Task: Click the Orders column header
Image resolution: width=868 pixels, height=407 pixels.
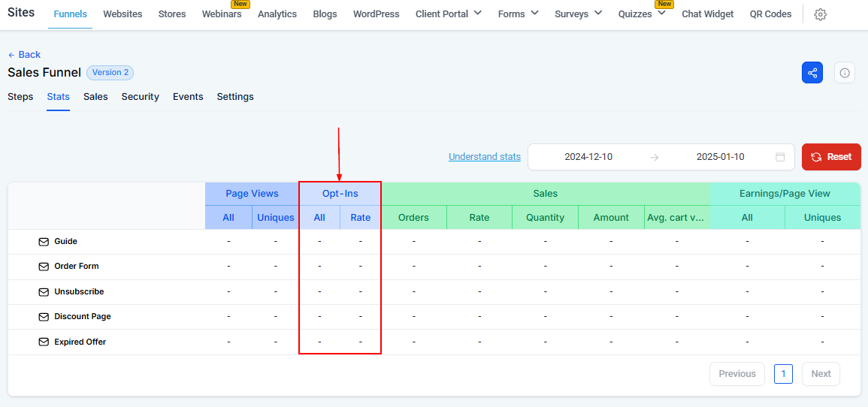Action: 413,217
